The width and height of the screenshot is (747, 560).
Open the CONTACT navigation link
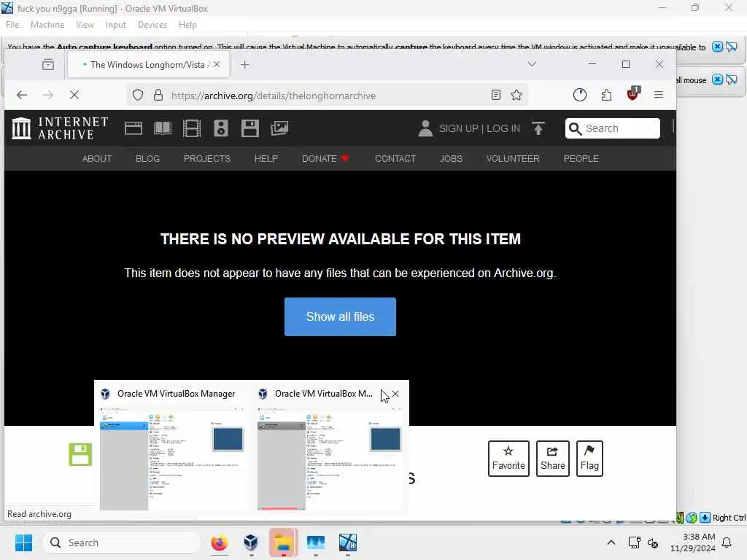(395, 158)
